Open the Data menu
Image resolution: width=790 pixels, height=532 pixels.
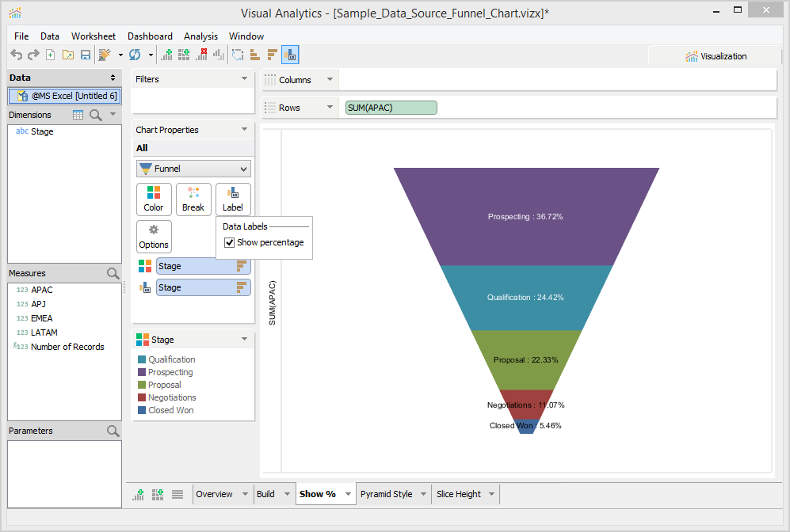pyautogui.click(x=50, y=36)
